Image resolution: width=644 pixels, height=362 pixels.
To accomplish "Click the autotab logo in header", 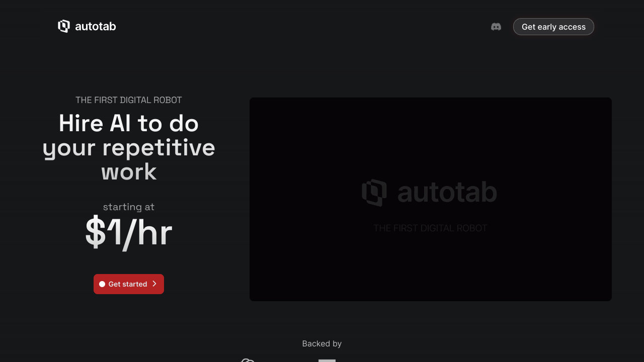I will (x=87, y=26).
